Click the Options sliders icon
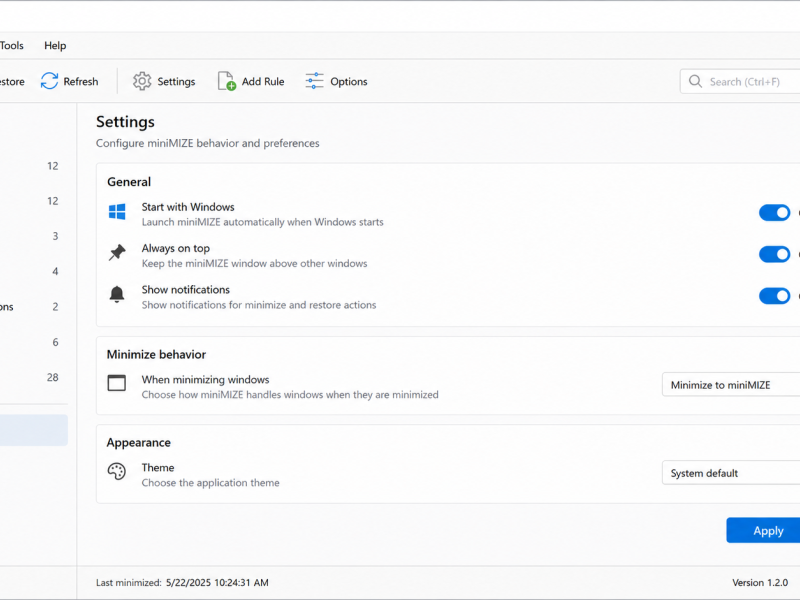This screenshot has height=600, width=800. [x=314, y=81]
